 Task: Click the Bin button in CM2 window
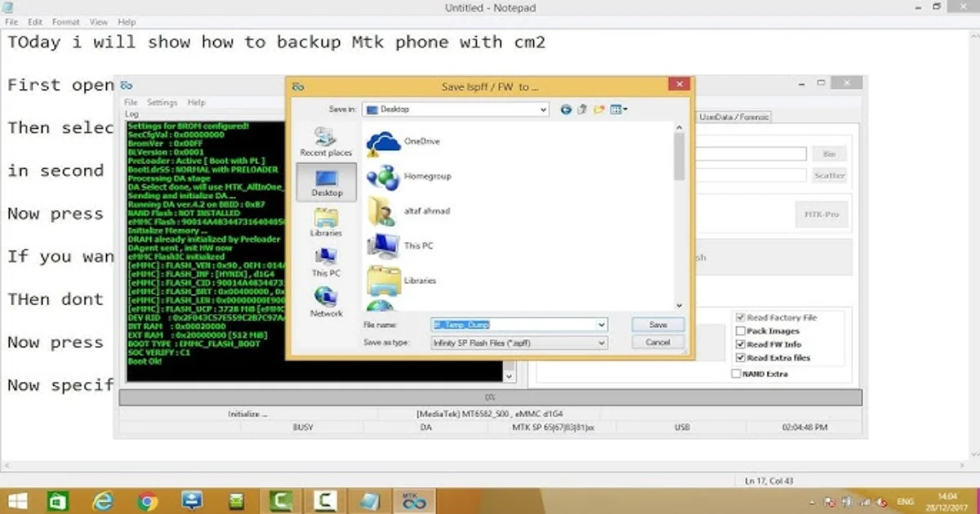click(x=830, y=154)
